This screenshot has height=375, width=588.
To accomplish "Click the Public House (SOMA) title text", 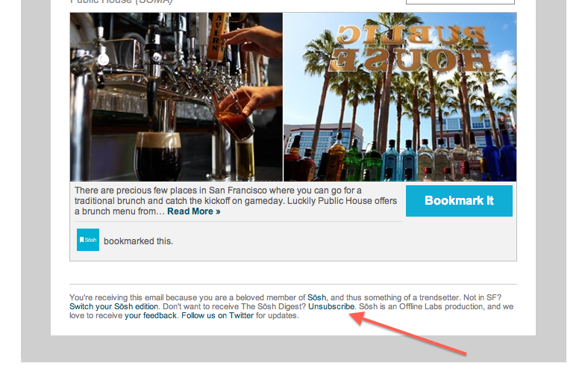I will pyautogui.click(x=121, y=2).
